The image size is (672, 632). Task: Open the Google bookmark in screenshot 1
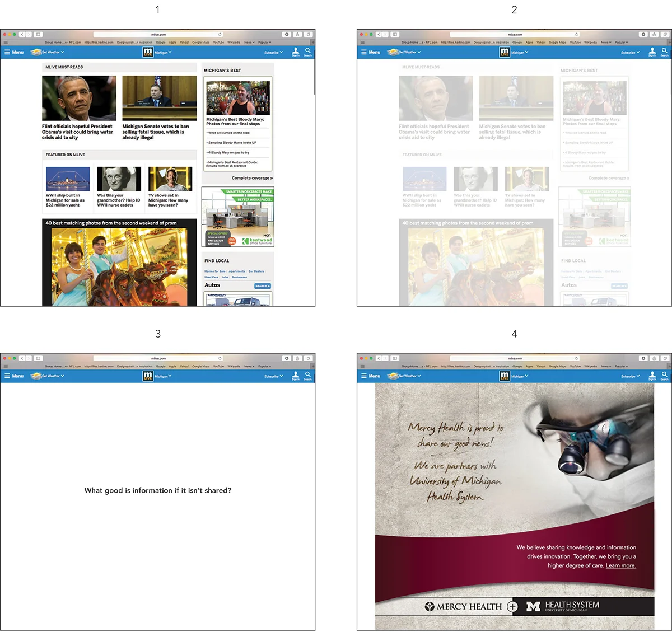pyautogui.click(x=161, y=43)
